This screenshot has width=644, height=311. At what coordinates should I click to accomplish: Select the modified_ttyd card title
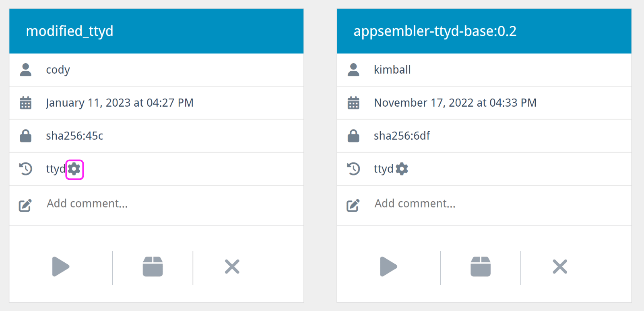[70, 31]
